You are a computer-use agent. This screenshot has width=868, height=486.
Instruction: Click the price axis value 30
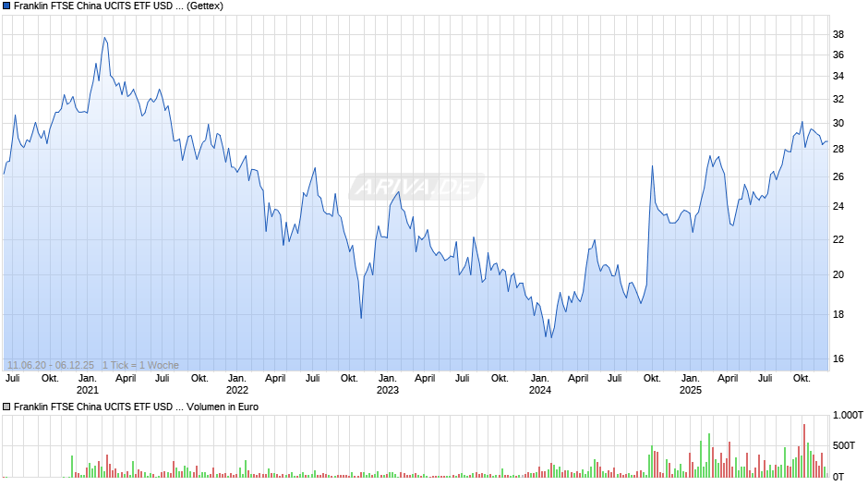pyautogui.click(x=838, y=124)
